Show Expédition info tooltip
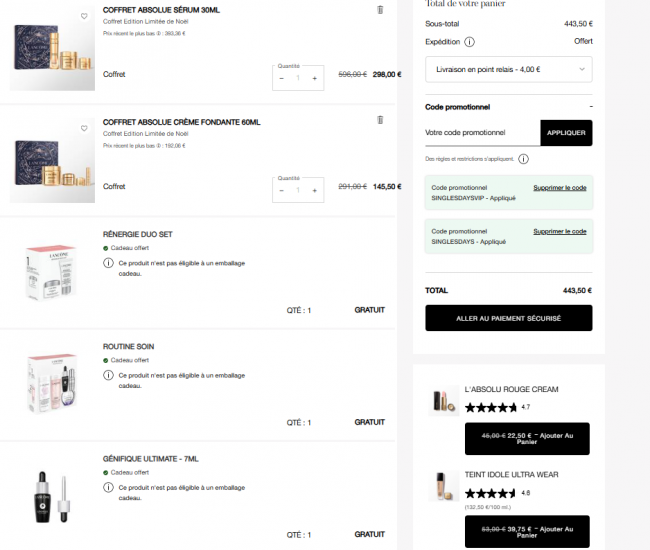Viewport: 650px width, 550px height. [x=470, y=42]
